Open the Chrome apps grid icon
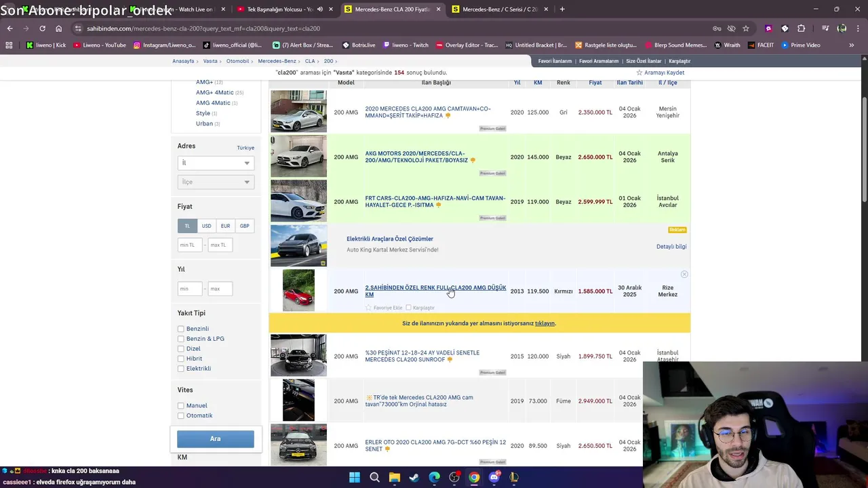Screen dimensions: 868x488 tap(9, 45)
